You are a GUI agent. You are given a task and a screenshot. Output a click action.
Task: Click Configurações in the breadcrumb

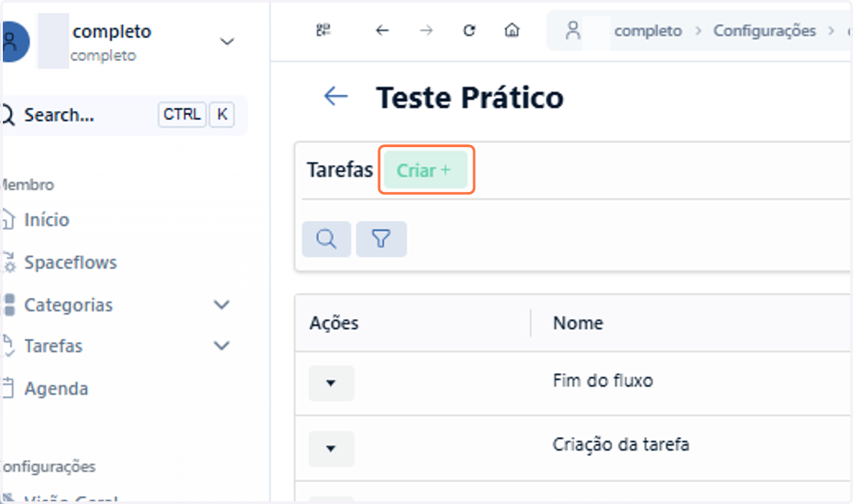[x=765, y=31]
